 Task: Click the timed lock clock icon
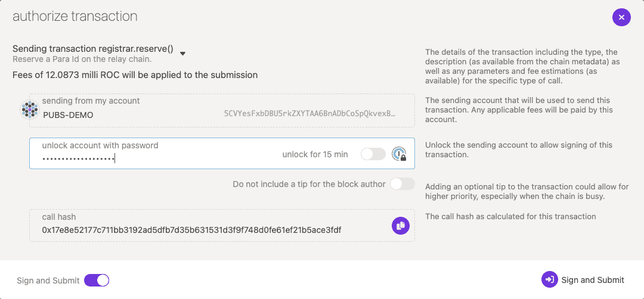pos(399,154)
